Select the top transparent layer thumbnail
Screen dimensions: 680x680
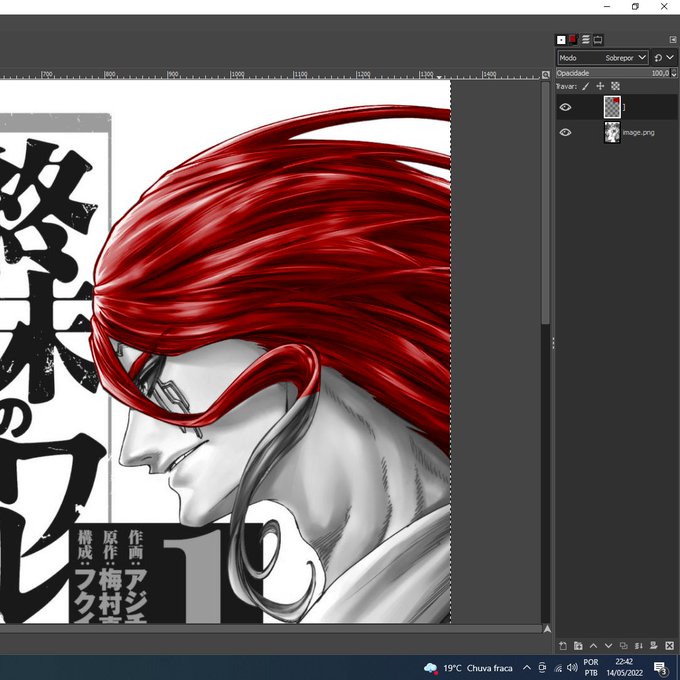(612, 107)
